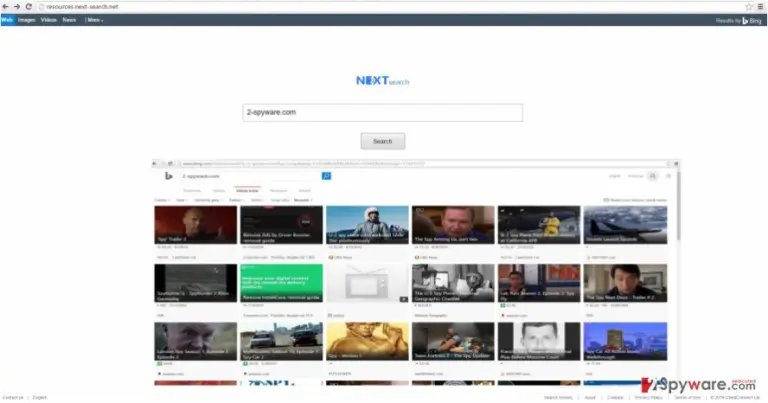The width and height of the screenshot is (768, 403).
Task: Open the browser hamburger menu
Action: pos(761,6)
